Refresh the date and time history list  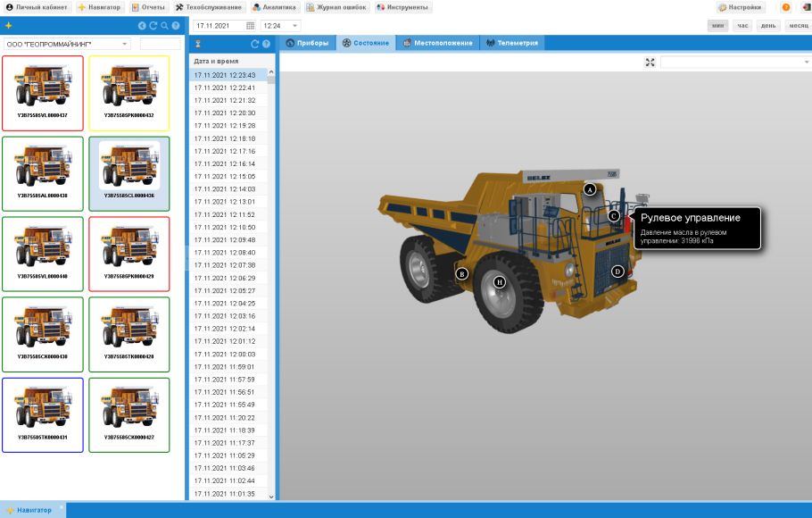pyautogui.click(x=255, y=44)
